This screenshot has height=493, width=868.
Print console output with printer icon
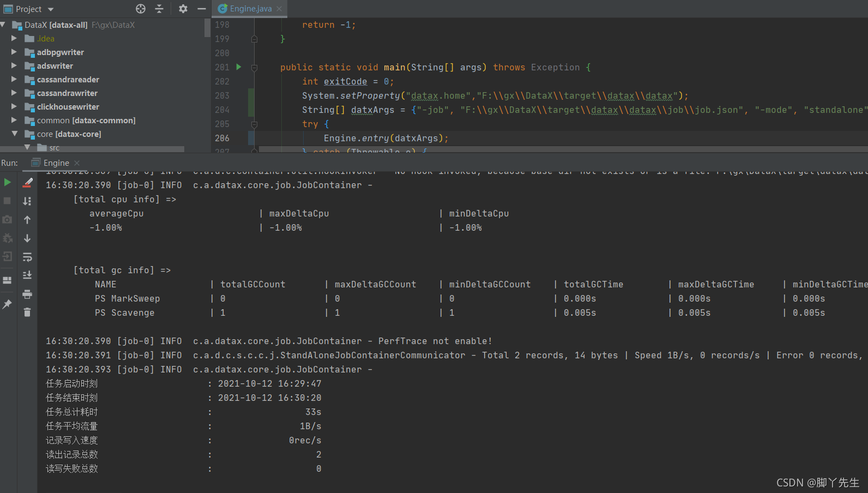point(27,294)
